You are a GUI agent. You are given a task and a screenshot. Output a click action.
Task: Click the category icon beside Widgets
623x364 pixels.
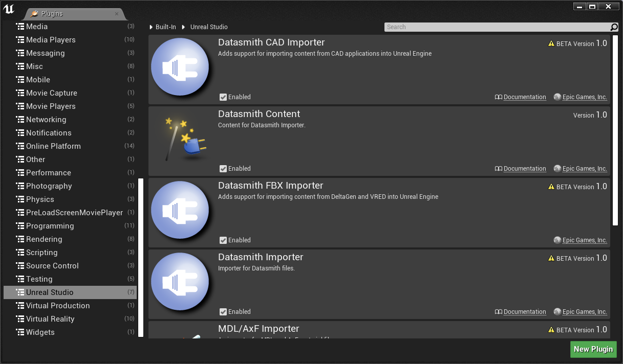pos(20,332)
